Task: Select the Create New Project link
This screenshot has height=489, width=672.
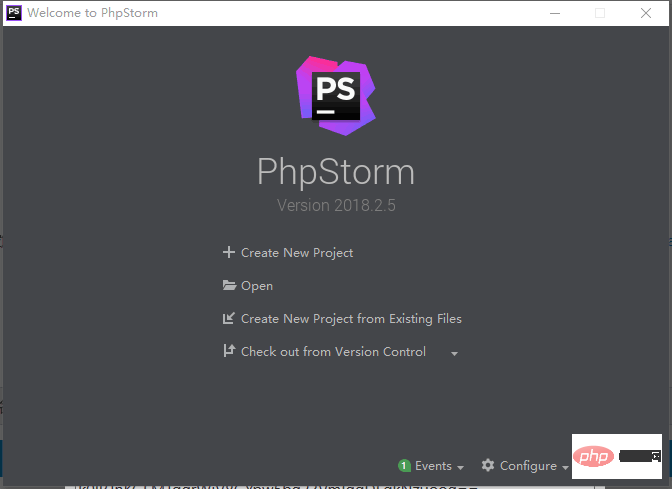Action: pos(297,253)
